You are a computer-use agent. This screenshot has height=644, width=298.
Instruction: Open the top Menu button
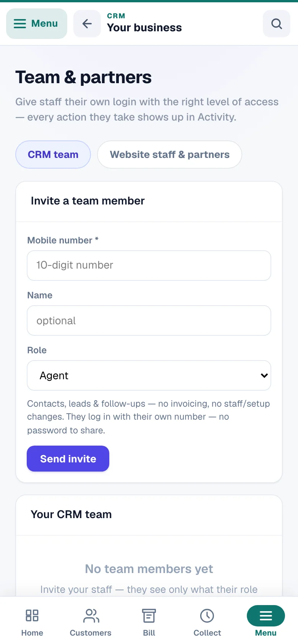(37, 24)
